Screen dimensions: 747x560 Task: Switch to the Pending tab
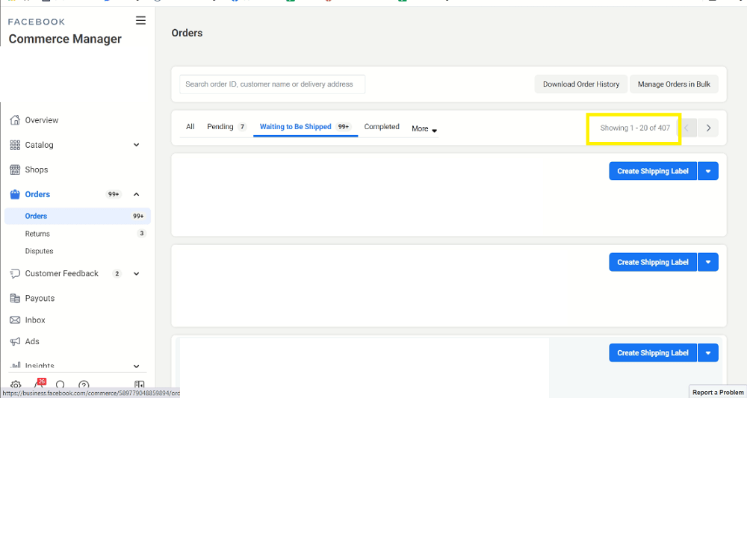[x=227, y=127]
